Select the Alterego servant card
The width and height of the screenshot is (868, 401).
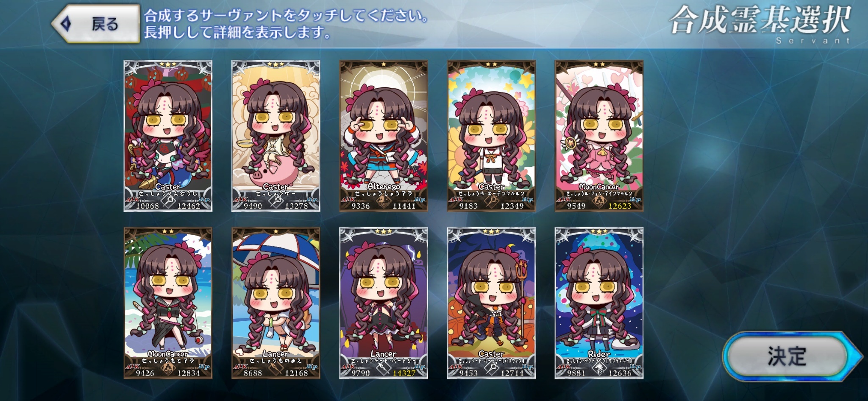coord(384,136)
